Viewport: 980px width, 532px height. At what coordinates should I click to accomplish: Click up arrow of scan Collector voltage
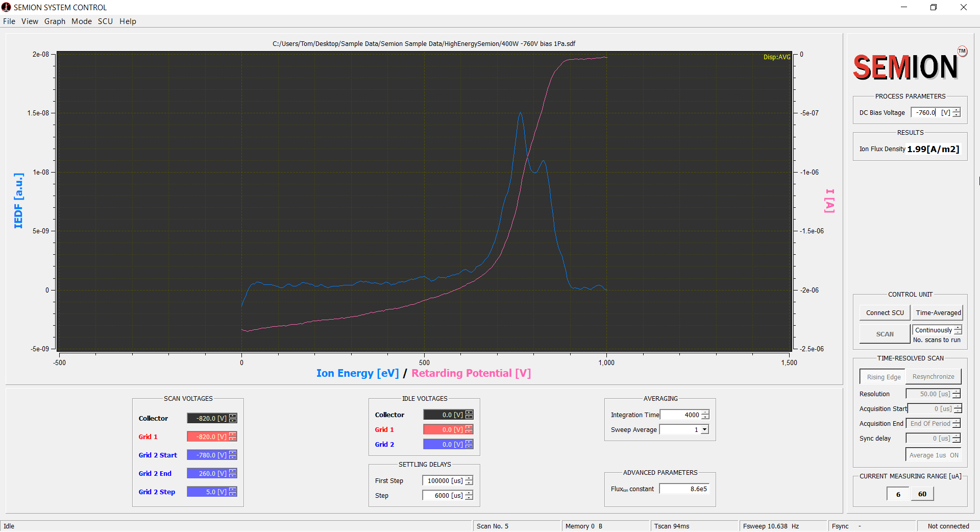233,416
